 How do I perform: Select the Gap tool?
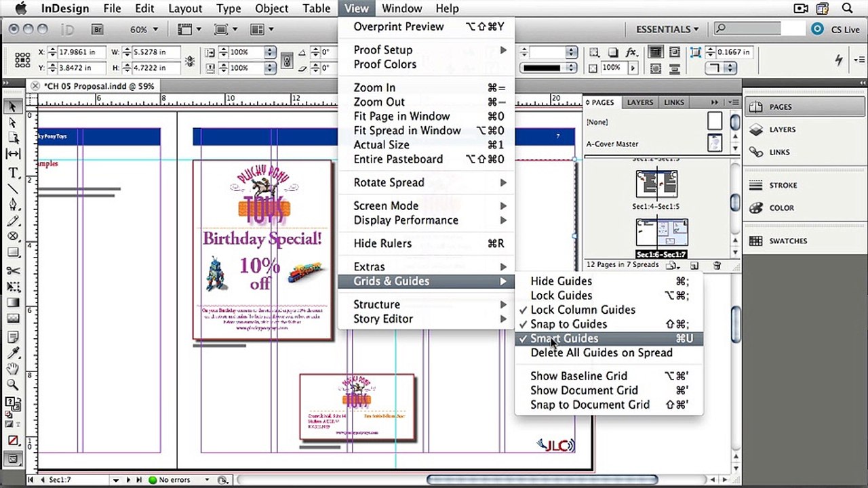click(13, 155)
